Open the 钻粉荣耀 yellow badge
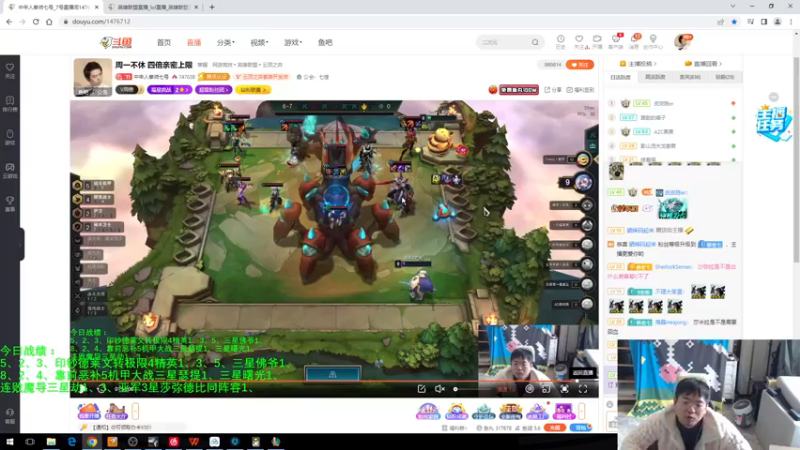The height and width of the screenshot is (450, 800). point(253,90)
